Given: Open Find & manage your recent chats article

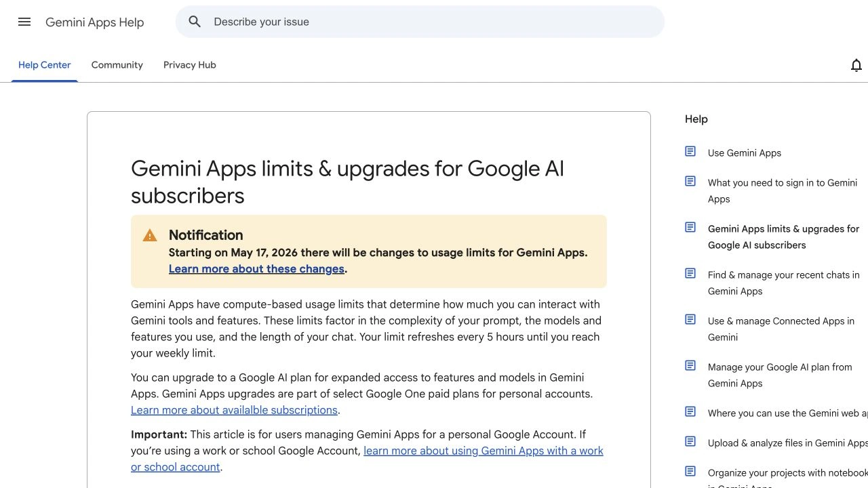Looking at the screenshot, I should tap(783, 283).
